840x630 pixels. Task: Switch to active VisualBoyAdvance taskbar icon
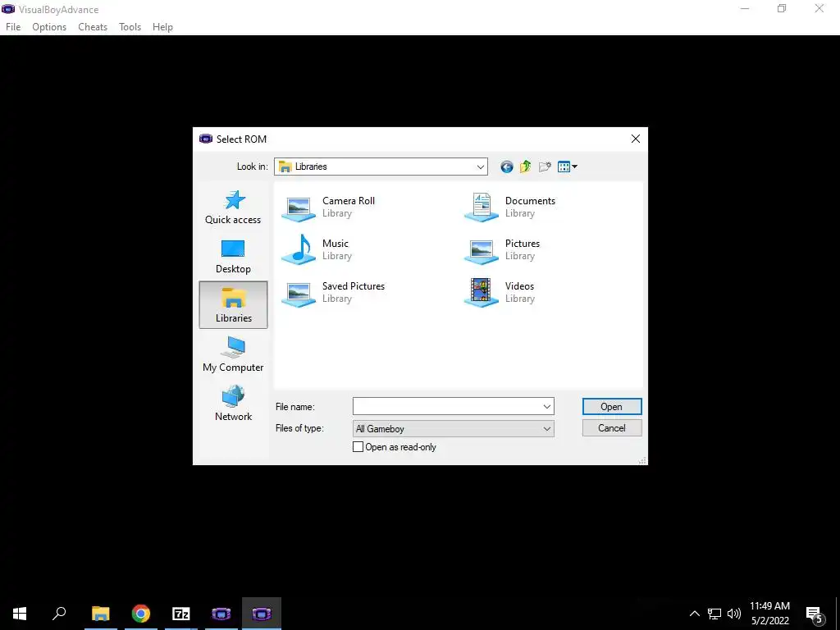pyautogui.click(x=262, y=614)
